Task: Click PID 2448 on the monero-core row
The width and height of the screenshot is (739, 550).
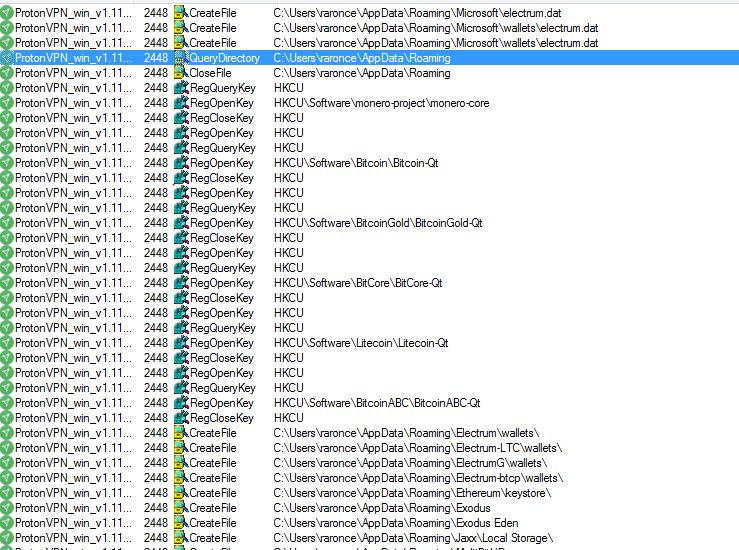Action: click(x=156, y=103)
